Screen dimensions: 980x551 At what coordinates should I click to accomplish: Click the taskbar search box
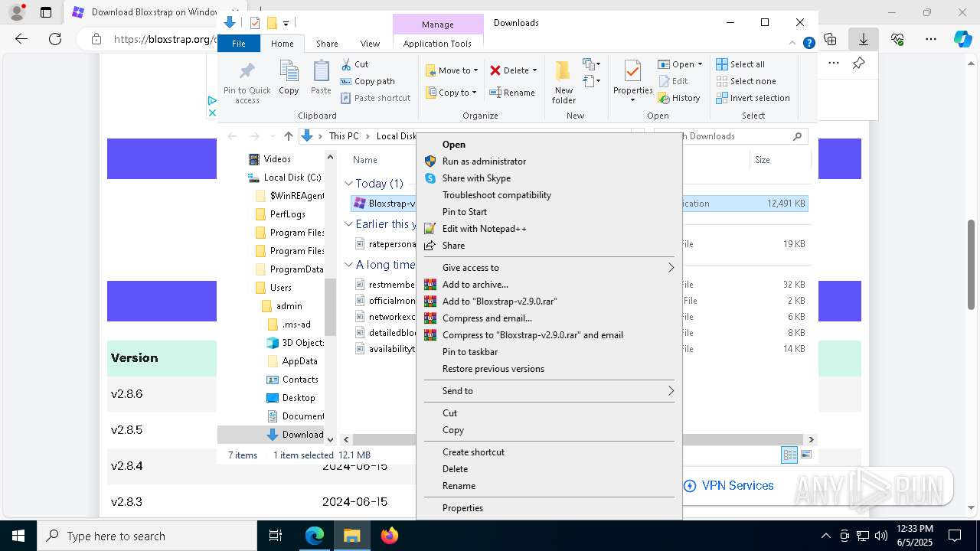click(x=147, y=536)
